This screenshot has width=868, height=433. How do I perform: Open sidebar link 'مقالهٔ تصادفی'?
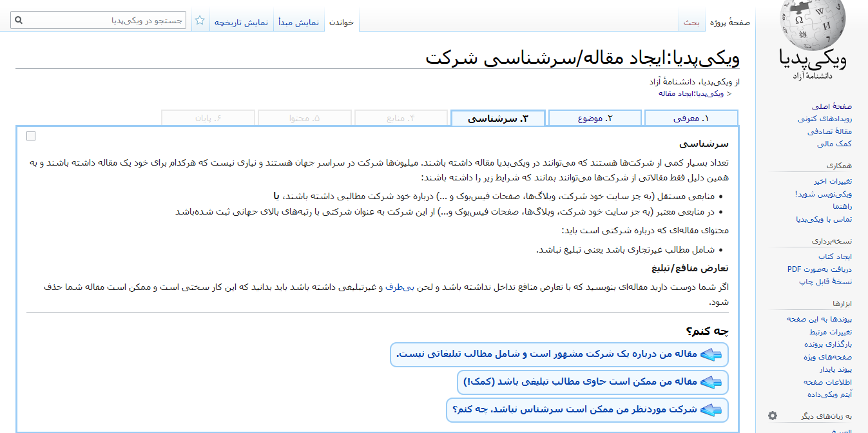click(x=830, y=131)
